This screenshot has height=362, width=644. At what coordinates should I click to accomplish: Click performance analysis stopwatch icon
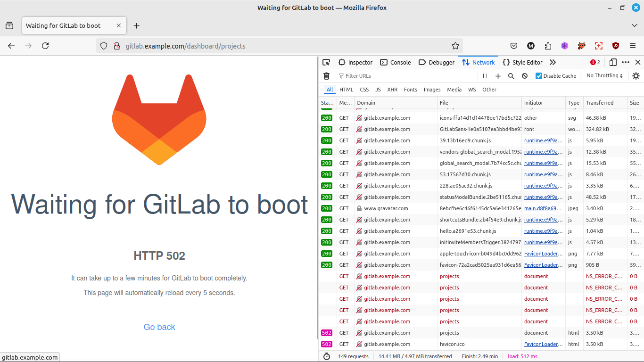click(x=327, y=356)
